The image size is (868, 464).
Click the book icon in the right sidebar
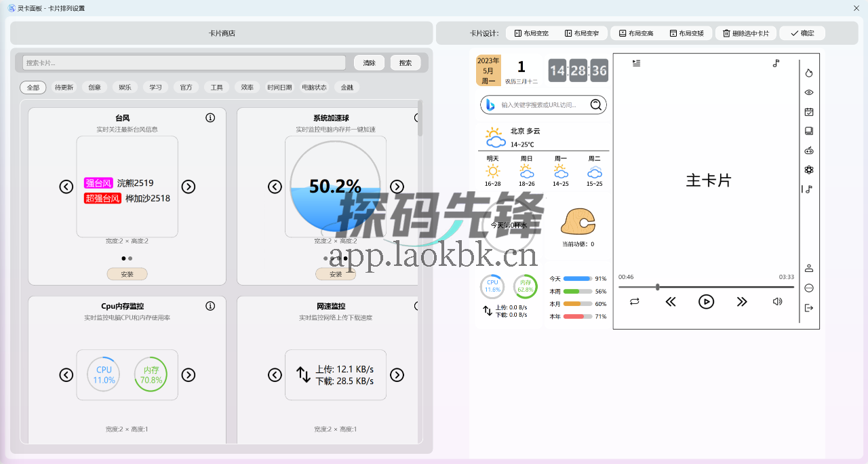click(808, 130)
